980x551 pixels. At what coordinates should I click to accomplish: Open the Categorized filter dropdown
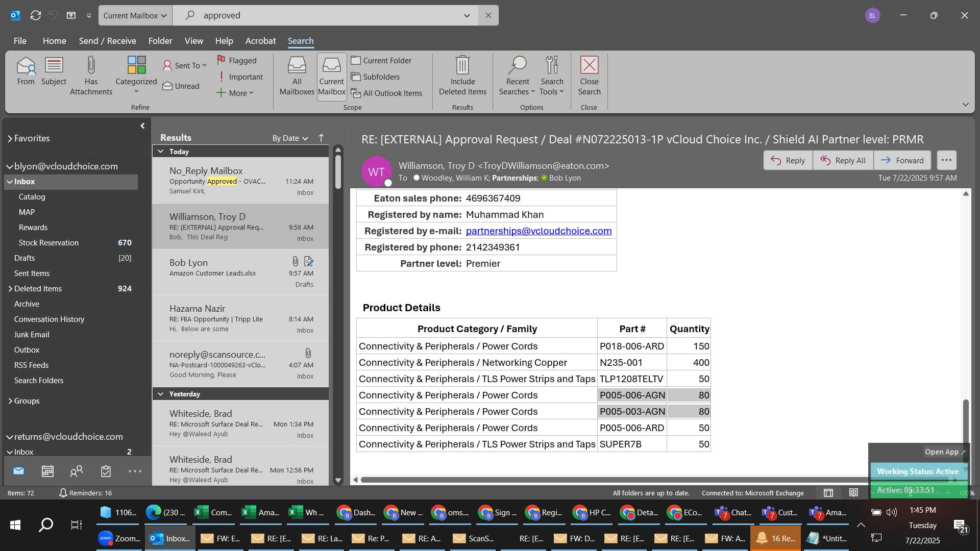click(x=136, y=76)
